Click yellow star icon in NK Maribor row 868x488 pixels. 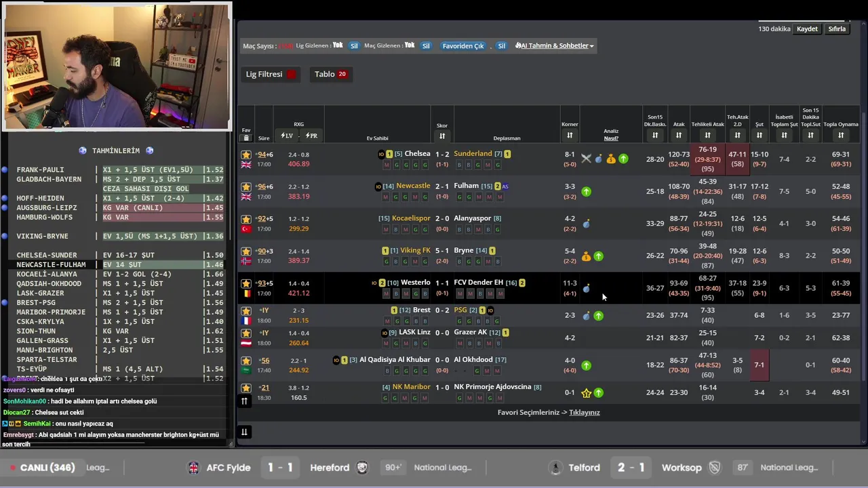pyautogui.click(x=586, y=392)
